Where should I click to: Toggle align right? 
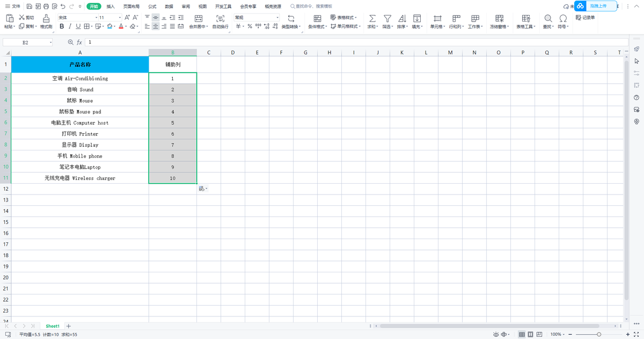tap(164, 26)
